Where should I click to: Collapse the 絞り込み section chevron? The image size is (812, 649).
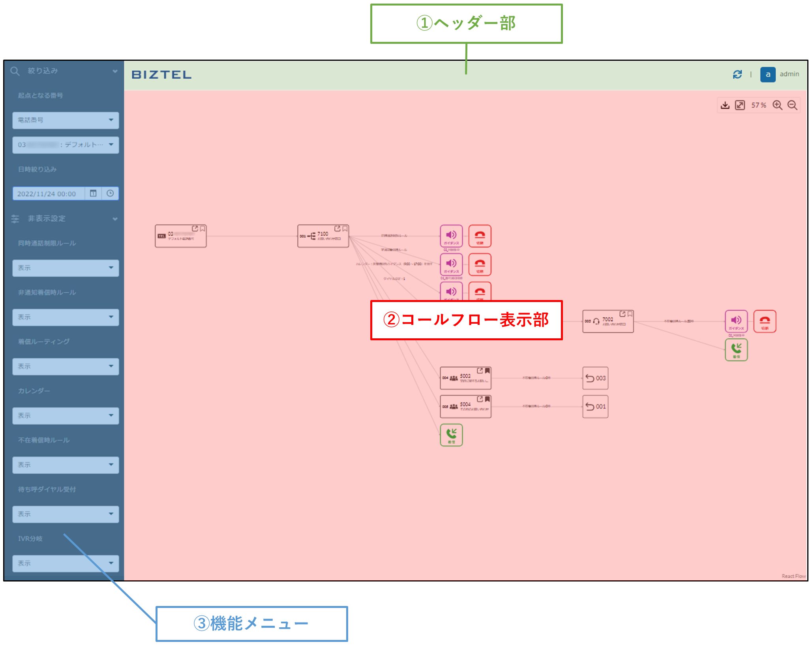click(x=115, y=71)
